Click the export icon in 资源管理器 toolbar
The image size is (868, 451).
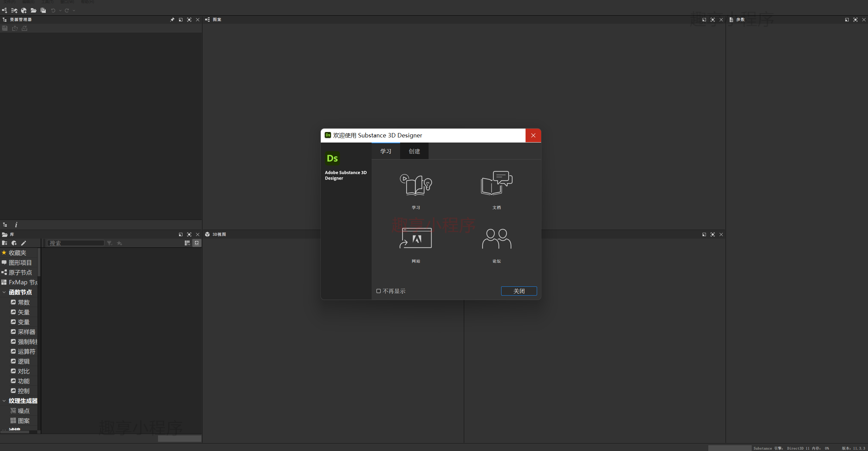click(x=15, y=28)
